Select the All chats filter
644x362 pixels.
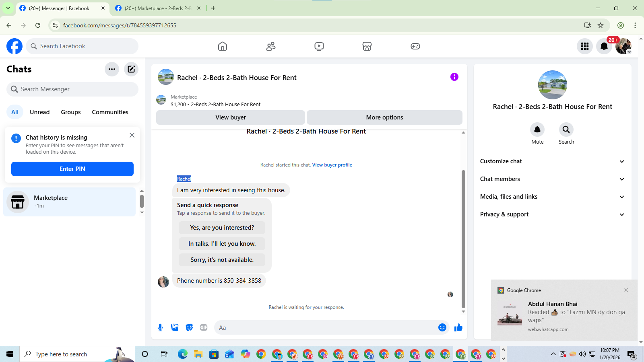[15, 112]
